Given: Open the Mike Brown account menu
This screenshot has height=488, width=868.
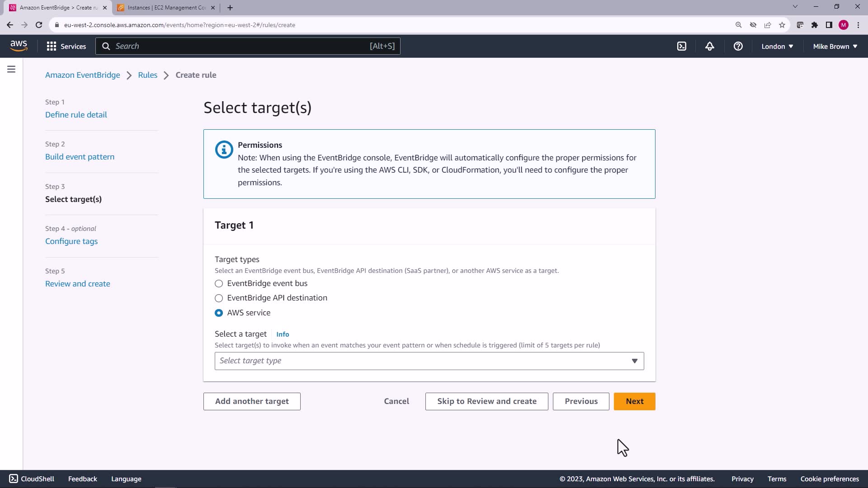Looking at the screenshot, I should (x=835, y=46).
